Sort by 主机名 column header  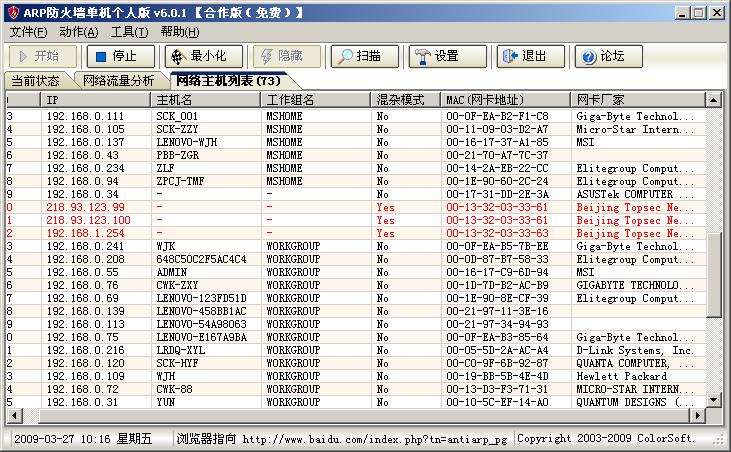click(206, 100)
